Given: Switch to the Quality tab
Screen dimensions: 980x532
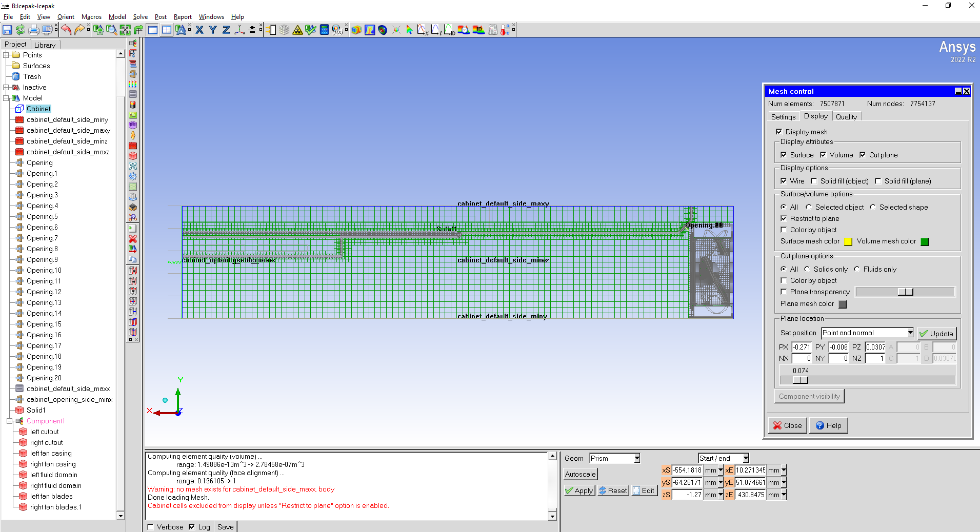Looking at the screenshot, I should pos(846,117).
